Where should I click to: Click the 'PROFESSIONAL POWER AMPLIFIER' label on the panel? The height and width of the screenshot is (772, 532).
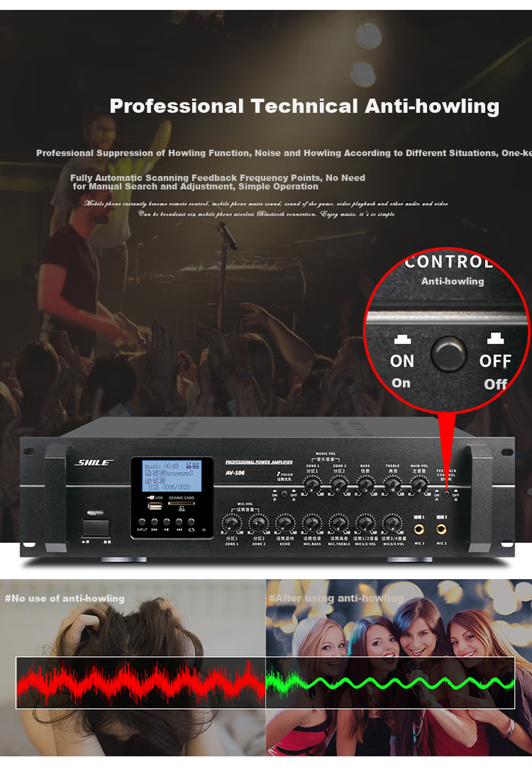(259, 463)
